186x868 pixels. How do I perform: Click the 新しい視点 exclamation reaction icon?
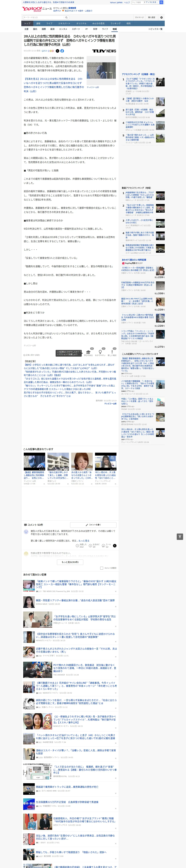tap(112, 352)
